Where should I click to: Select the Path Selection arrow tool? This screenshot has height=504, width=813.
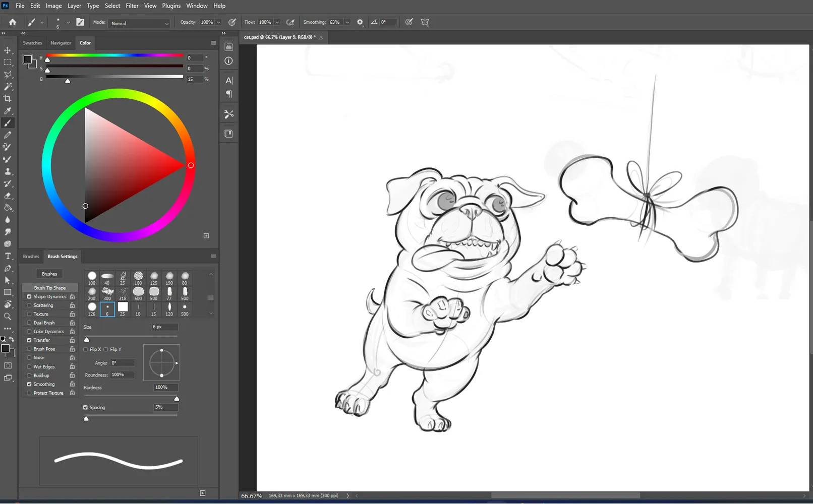(x=8, y=280)
